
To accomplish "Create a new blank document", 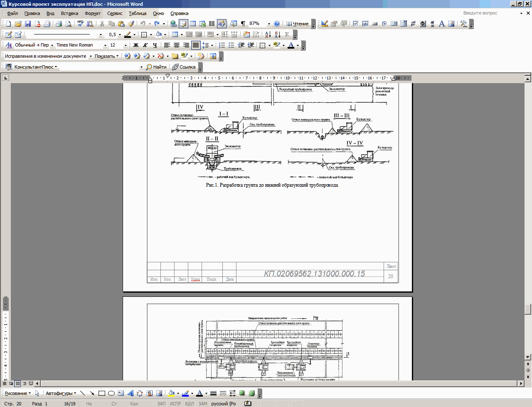I will click(8, 24).
